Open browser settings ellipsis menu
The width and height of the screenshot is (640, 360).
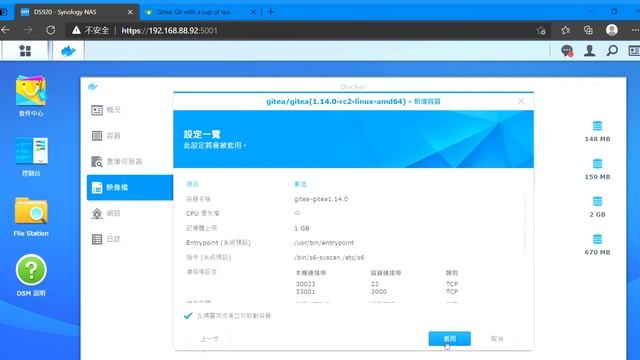point(635,30)
